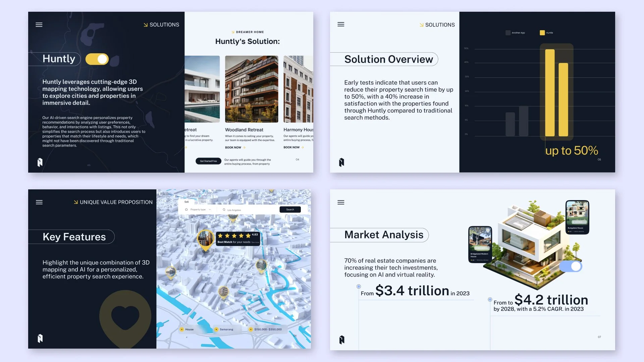Viewport: 644px width, 362px height.
Task: Click Huntly logo on Solution Overview slide
Action: (x=341, y=162)
